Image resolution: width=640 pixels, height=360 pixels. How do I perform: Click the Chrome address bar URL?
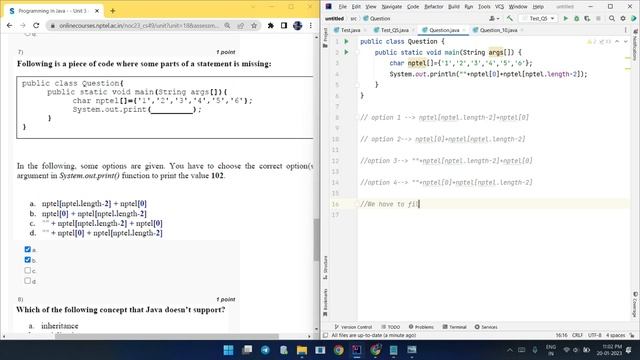(x=139, y=25)
